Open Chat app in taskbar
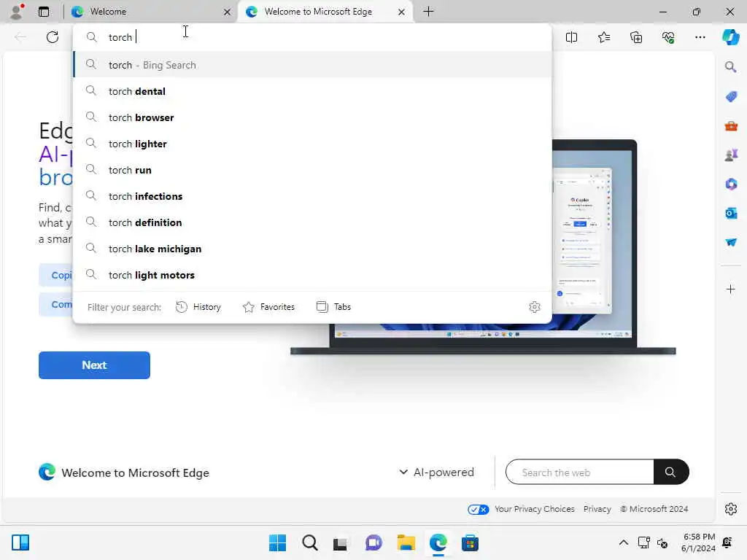Image resolution: width=747 pixels, height=560 pixels. [x=373, y=542]
